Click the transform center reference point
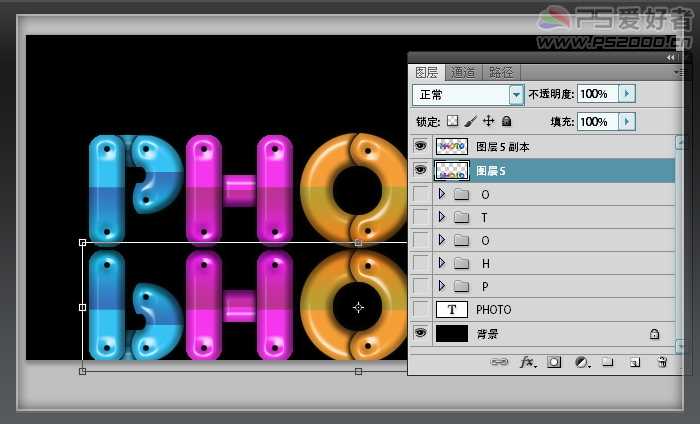The height and width of the screenshot is (424, 700). pos(358,308)
